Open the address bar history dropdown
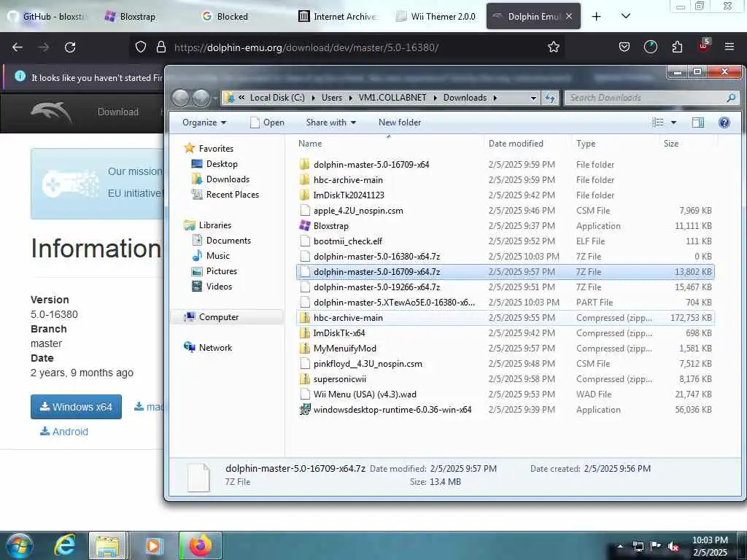 (533, 98)
